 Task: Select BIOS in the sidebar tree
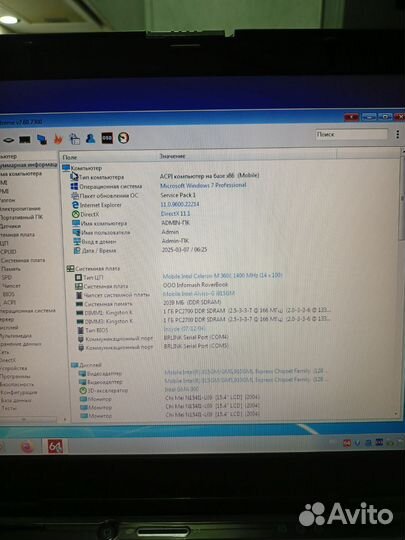(9, 294)
